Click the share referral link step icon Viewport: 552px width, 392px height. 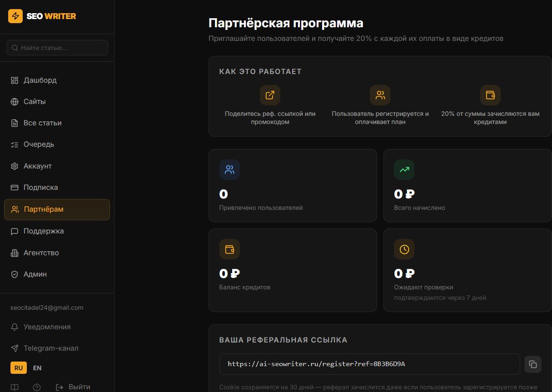(x=270, y=95)
